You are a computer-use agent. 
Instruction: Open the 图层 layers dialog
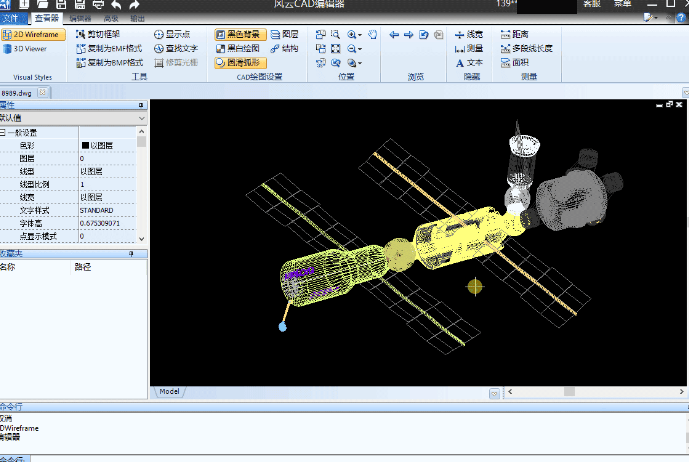tap(284, 34)
